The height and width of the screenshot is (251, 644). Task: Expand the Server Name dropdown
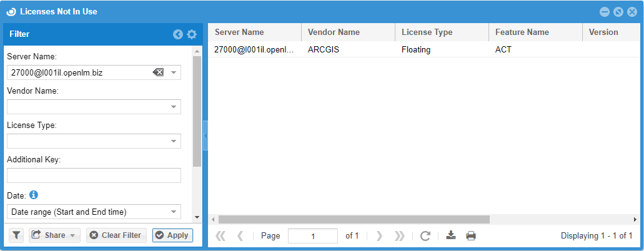pyautogui.click(x=174, y=72)
